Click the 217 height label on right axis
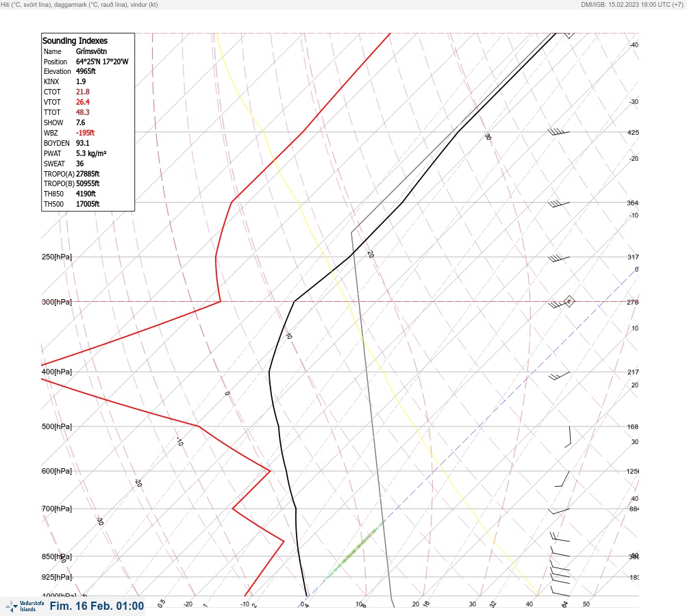Screen dimensions: 687x616 tap(633, 372)
